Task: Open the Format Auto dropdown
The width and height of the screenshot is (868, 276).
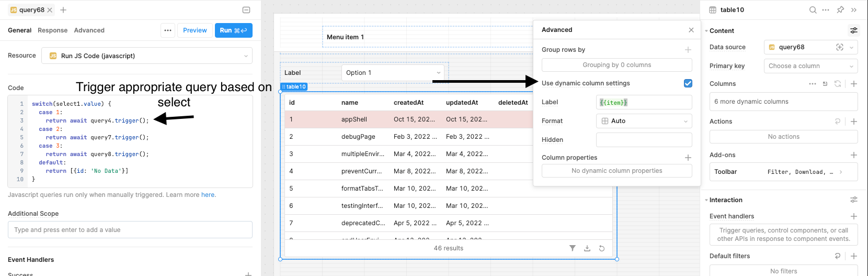Action: click(644, 121)
